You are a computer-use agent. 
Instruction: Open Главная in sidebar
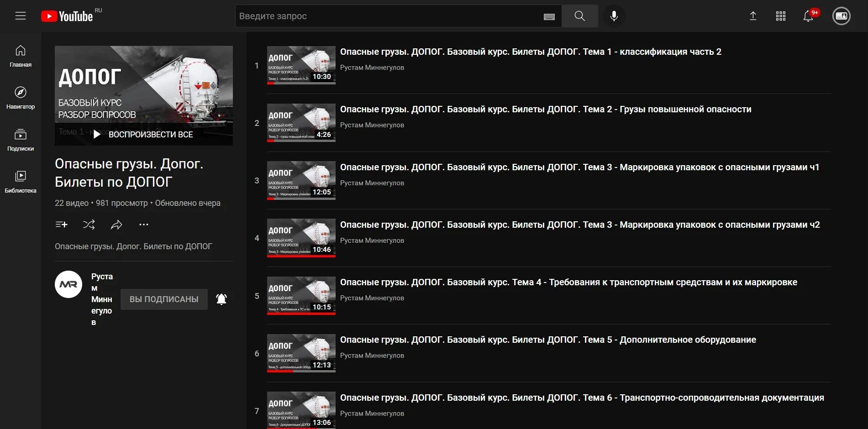[21, 57]
